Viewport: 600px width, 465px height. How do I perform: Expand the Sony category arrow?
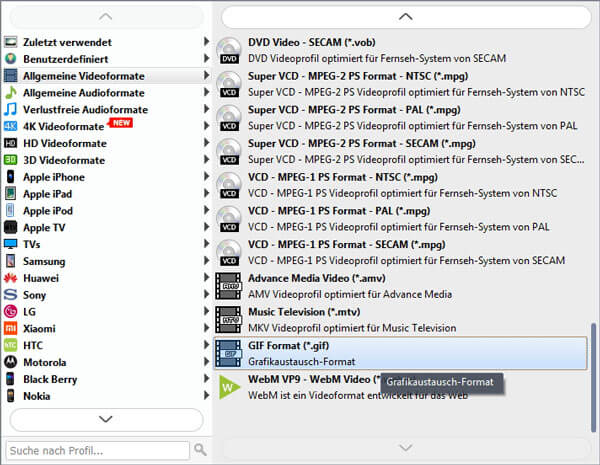pos(206,295)
